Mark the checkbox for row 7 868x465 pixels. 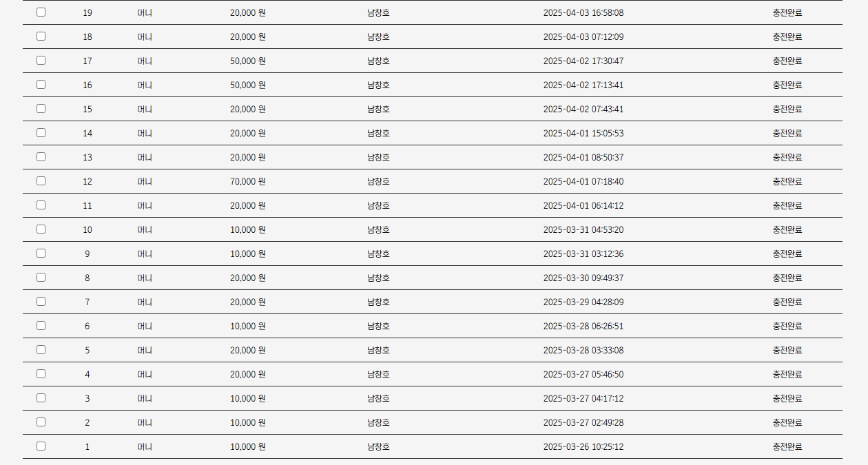click(x=41, y=302)
